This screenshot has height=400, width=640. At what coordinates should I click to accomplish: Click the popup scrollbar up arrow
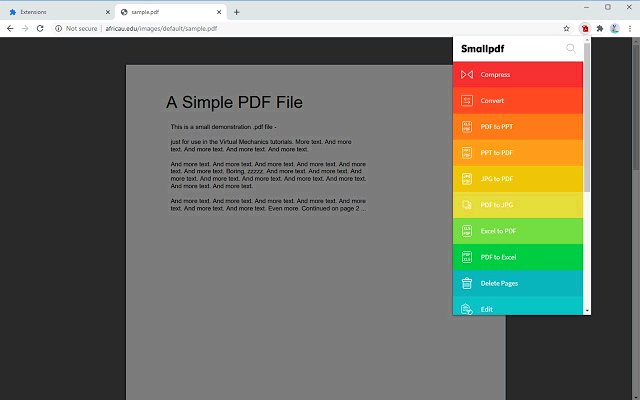point(587,40)
